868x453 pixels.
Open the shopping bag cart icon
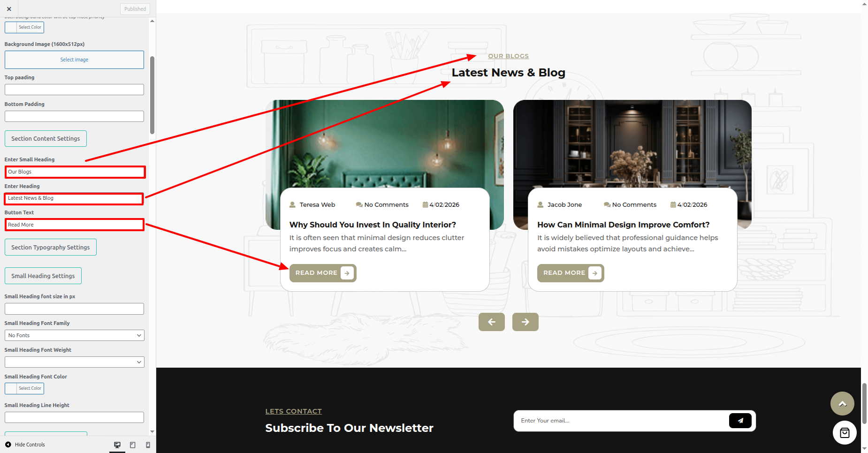pos(845,433)
